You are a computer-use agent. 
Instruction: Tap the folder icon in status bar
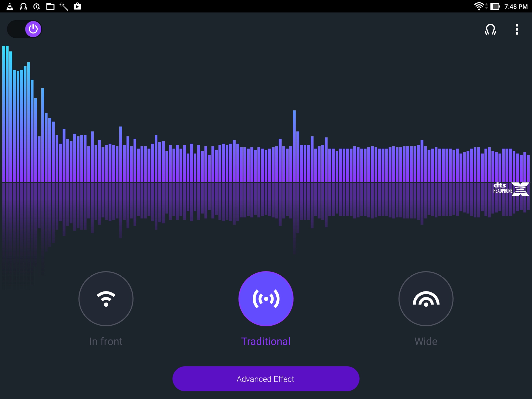(x=50, y=6)
